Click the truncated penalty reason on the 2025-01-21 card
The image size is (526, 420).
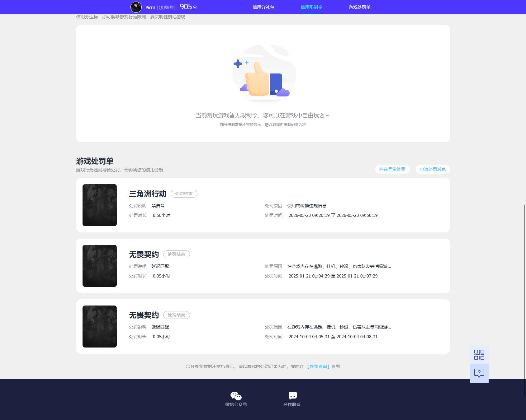pyautogui.click(x=339, y=266)
